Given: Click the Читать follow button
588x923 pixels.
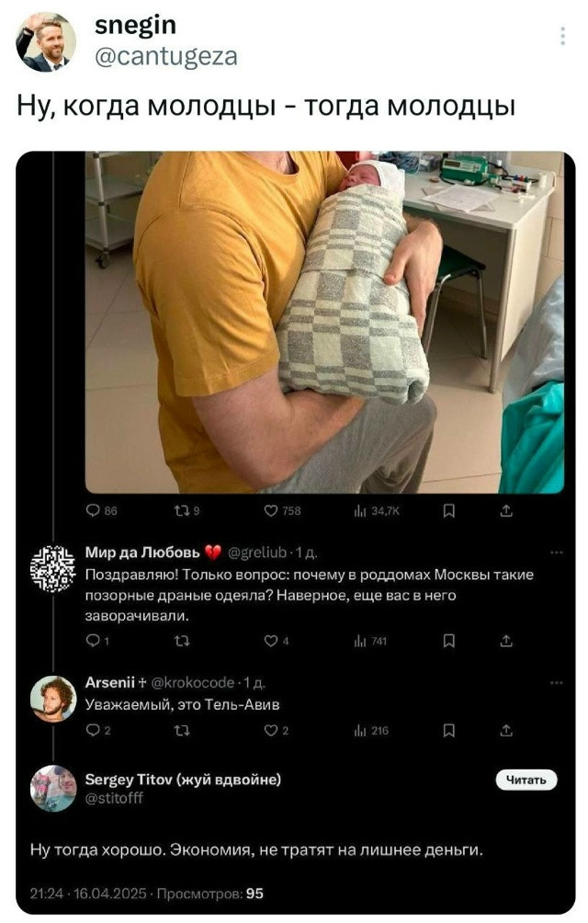Looking at the screenshot, I should pos(526,781).
